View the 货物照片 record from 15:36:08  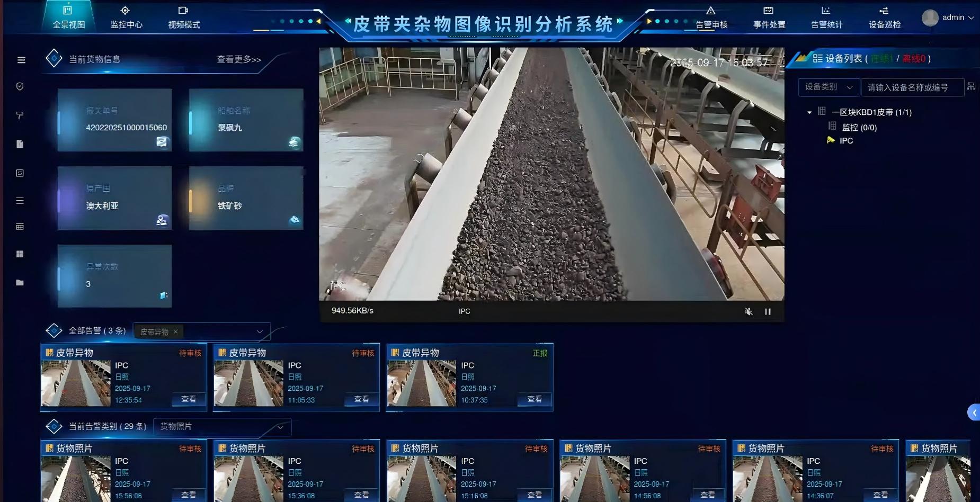coord(361,495)
